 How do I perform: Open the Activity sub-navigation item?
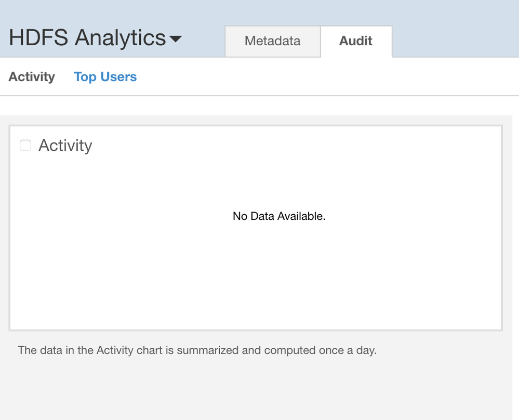32,77
